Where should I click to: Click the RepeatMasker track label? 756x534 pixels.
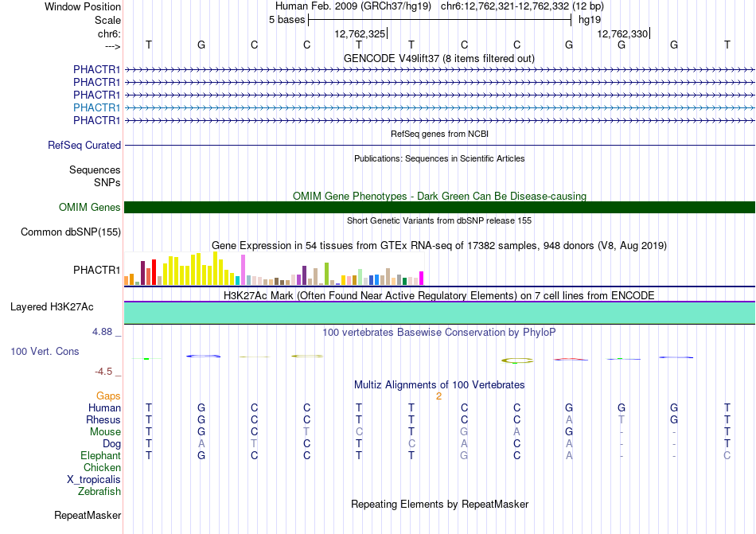click(88, 515)
